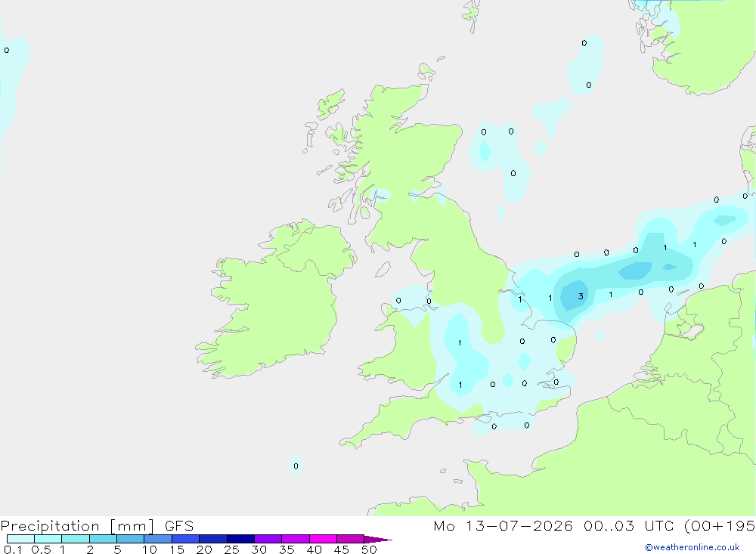Click the 20–25 mm dark blue swatch
The height and width of the screenshot is (554, 756).
click(x=213, y=539)
